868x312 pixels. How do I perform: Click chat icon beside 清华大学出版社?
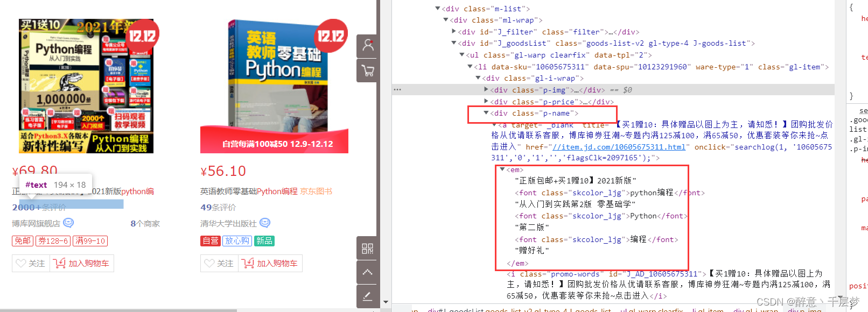(265, 223)
